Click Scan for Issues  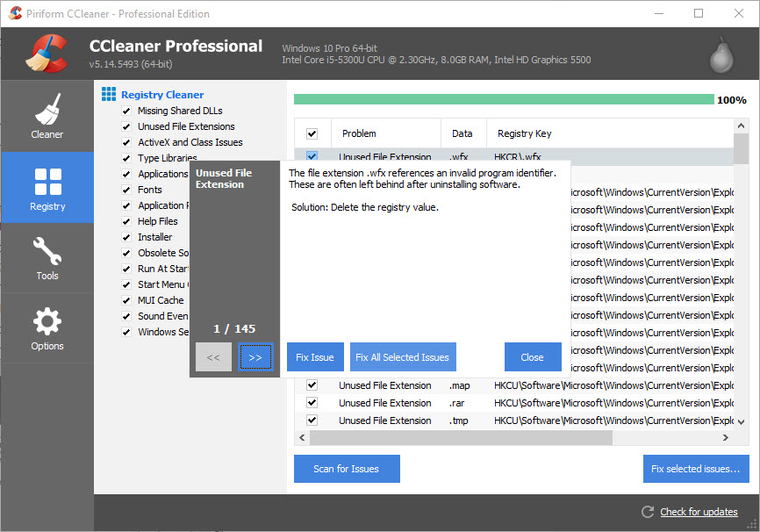point(346,469)
